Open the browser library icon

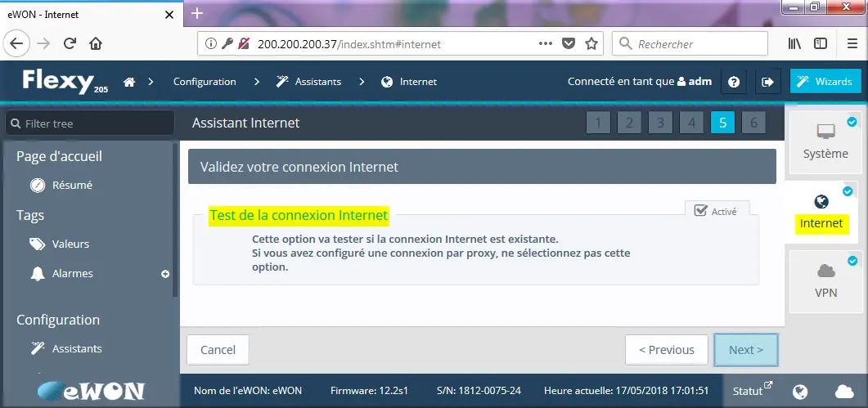pos(795,43)
